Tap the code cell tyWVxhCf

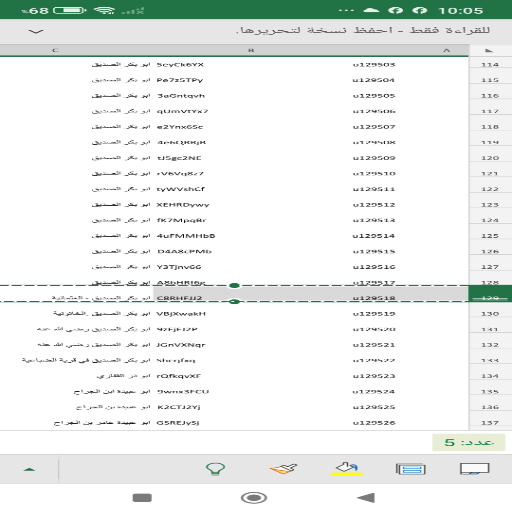click(x=181, y=189)
